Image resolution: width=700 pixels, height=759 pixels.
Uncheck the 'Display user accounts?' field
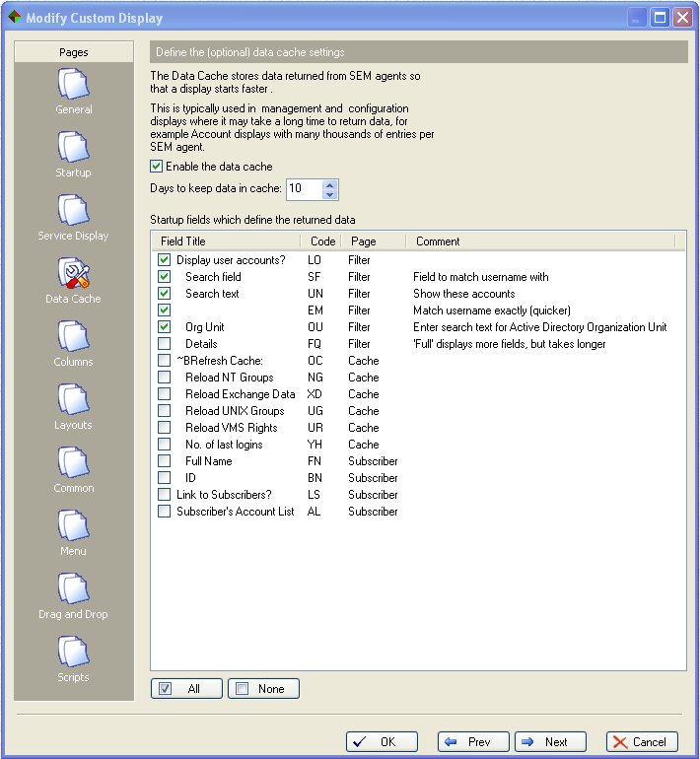(164, 260)
